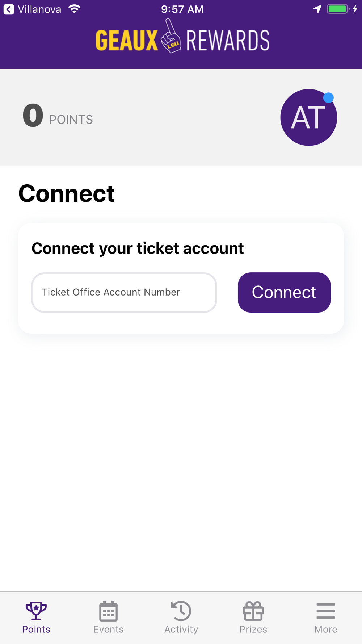The image size is (362, 644).
Task: Tap the Connect page heading
Action: pyautogui.click(x=67, y=193)
